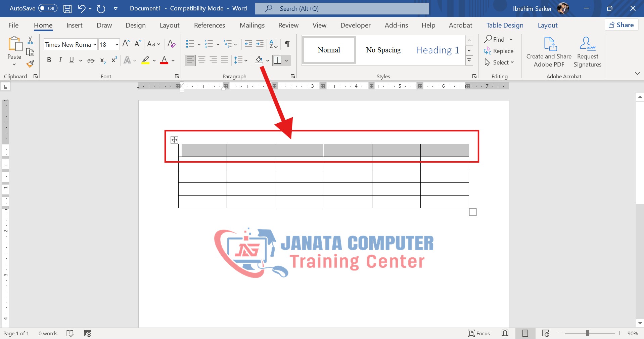Screen dimensions: 644x339
Task: Click the Replace button
Action: (x=499, y=51)
